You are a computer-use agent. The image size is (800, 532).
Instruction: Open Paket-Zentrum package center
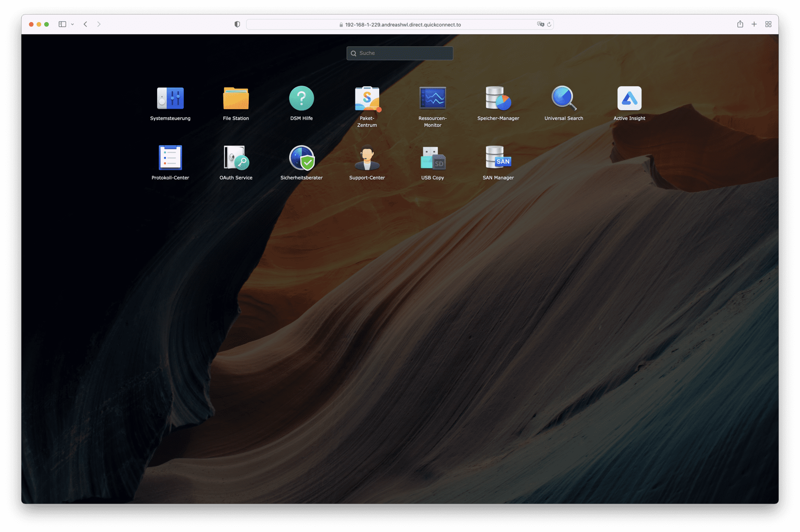367,99
